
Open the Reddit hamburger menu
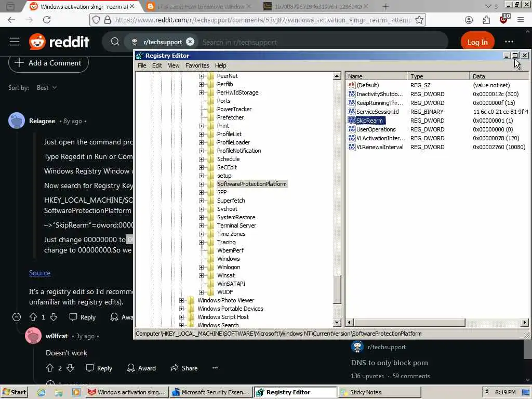[x=14, y=42]
